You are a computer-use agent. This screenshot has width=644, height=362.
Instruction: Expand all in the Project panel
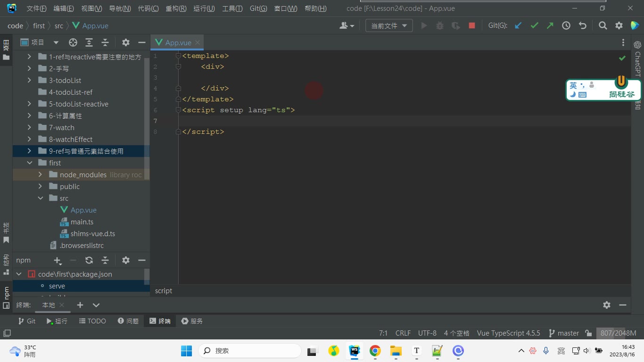pos(89,42)
